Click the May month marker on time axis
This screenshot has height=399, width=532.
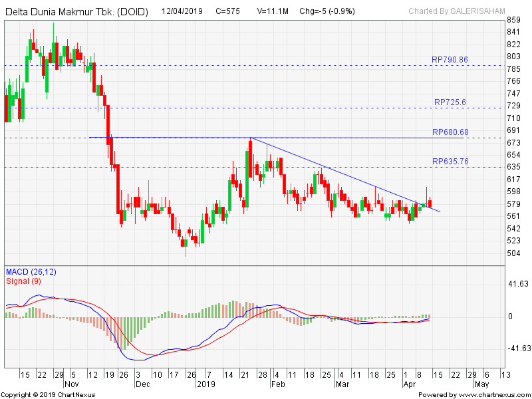pyautogui.click(x=481, y=384)
